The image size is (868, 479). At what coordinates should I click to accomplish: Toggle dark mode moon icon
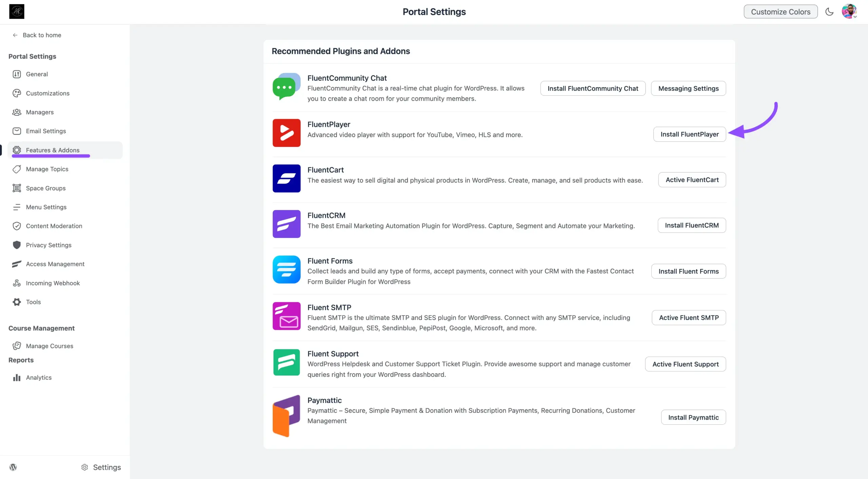click(829, 12)
